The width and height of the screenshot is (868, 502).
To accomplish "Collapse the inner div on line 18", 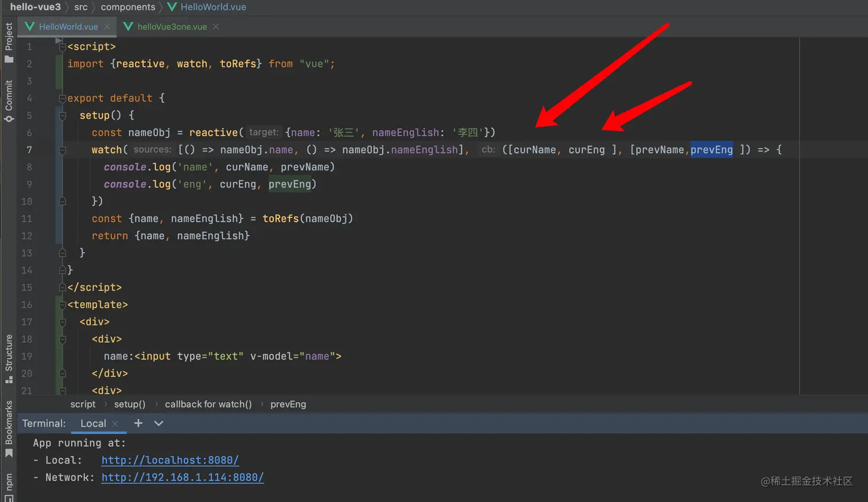I will coord(63,339).
